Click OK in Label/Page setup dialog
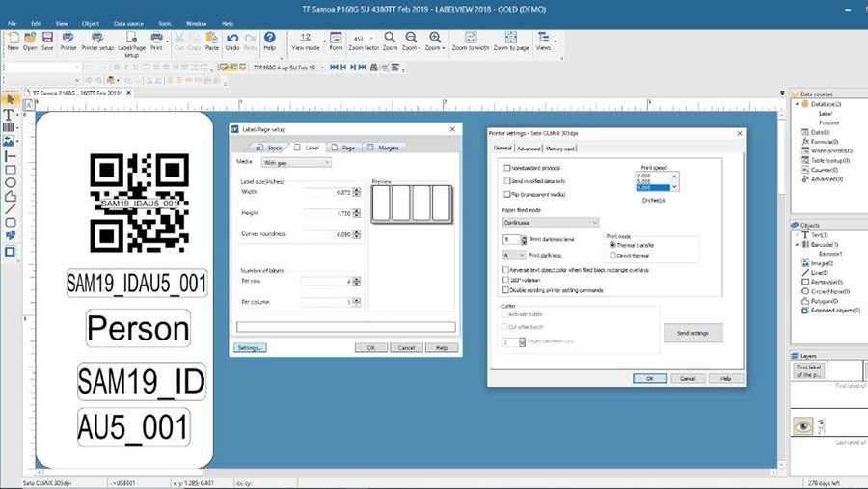The width and height of the screenshot is (868, 489). coord(371,348)
